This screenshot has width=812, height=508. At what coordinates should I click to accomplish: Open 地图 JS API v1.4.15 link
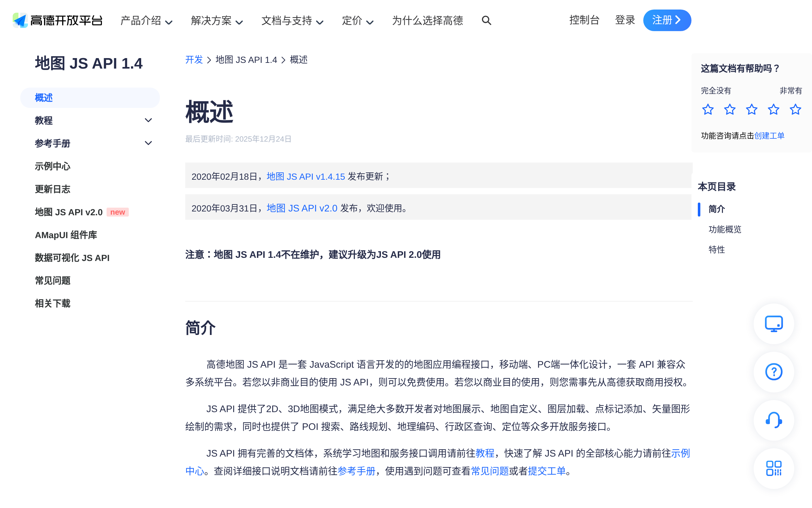pos(306,177)
